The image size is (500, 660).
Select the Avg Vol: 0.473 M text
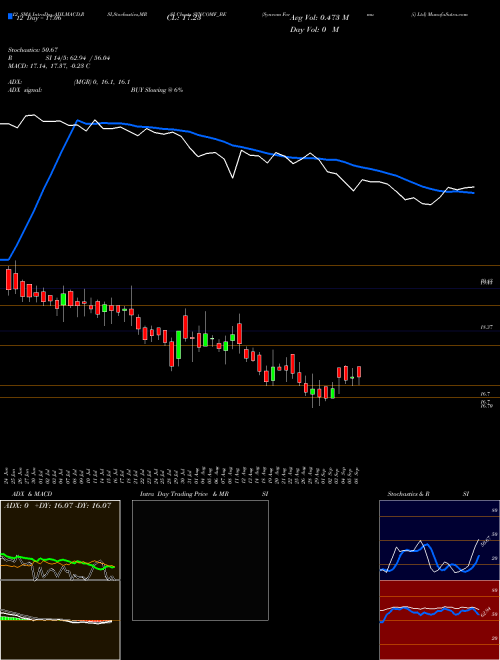[319, 18]
